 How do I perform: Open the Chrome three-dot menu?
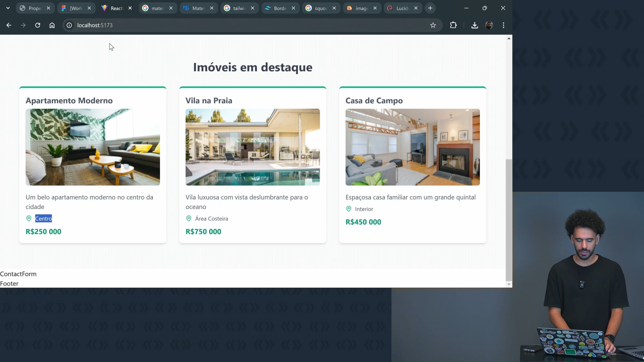click(x=503, y=25)
